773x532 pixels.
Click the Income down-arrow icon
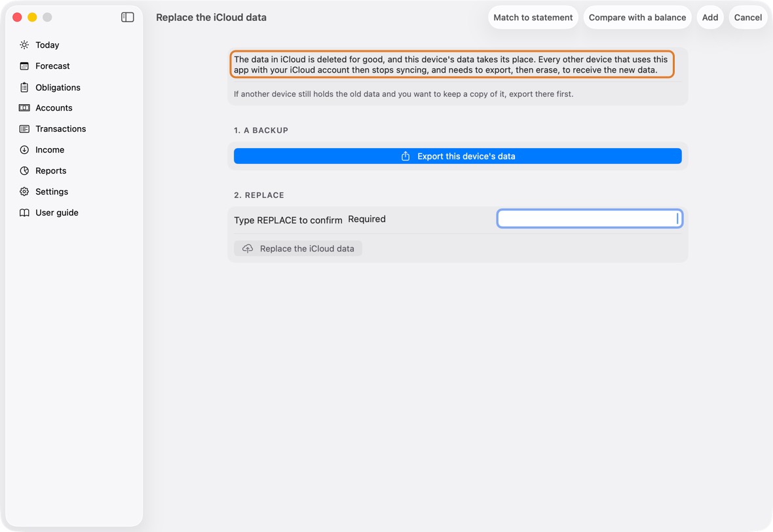click(x=24, y=150)
